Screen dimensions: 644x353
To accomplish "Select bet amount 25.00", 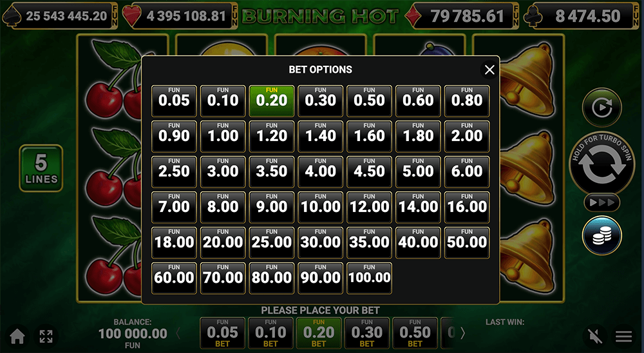I will [x=272, y=242].
